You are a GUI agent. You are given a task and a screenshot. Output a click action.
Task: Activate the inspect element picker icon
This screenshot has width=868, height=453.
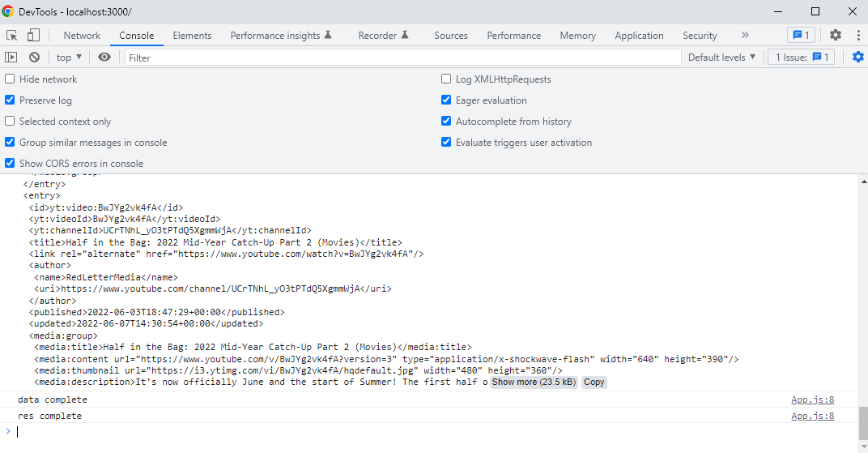tap(11, 36)
